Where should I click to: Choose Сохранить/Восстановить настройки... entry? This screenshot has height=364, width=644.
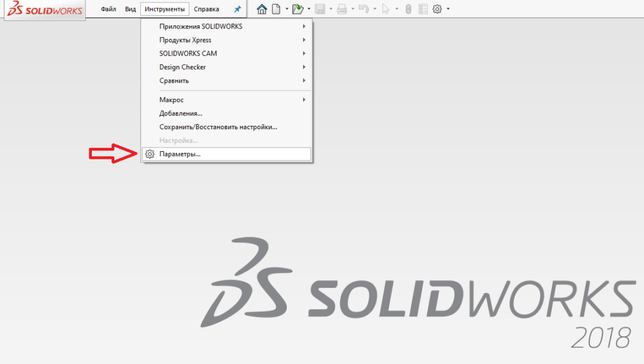[x=226, y=127]
